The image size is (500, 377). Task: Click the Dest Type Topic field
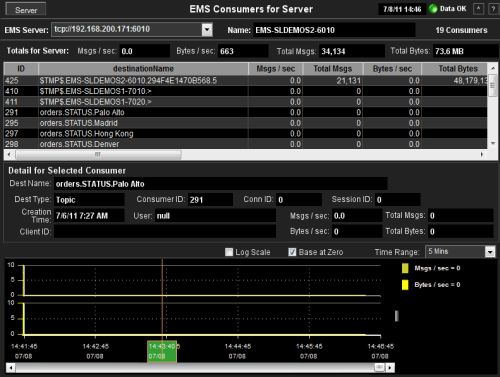point(89,200)
